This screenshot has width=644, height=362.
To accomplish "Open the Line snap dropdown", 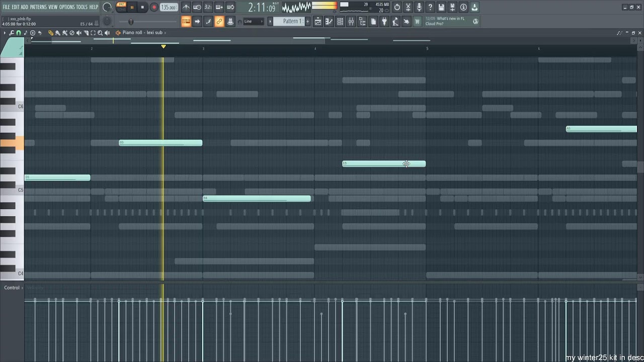I will pos(253,21).
